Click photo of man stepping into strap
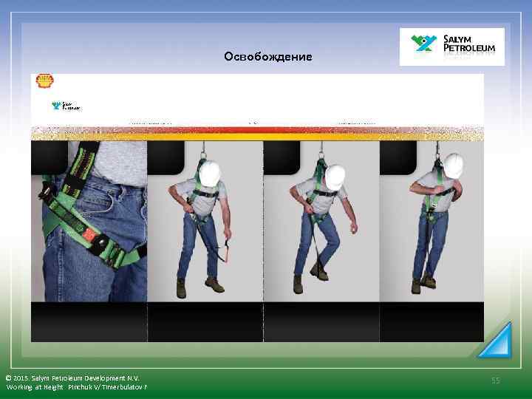This screenshot has width=532, height=399. coord(321,221)
